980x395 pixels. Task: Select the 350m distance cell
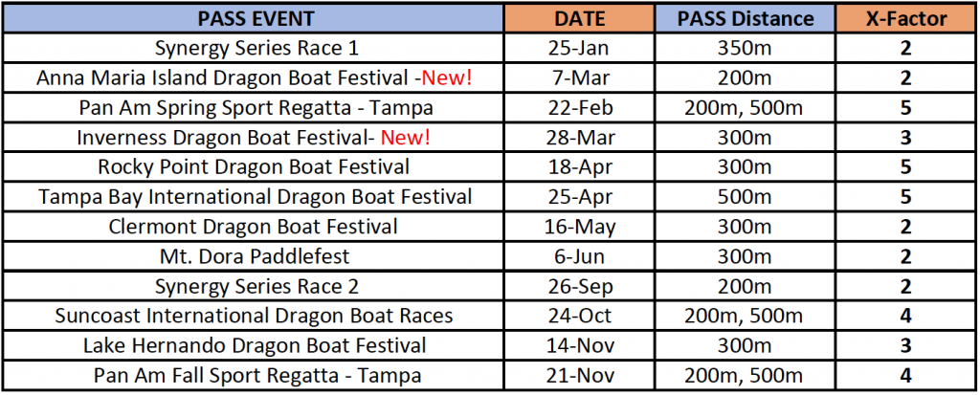click(746, 48)
